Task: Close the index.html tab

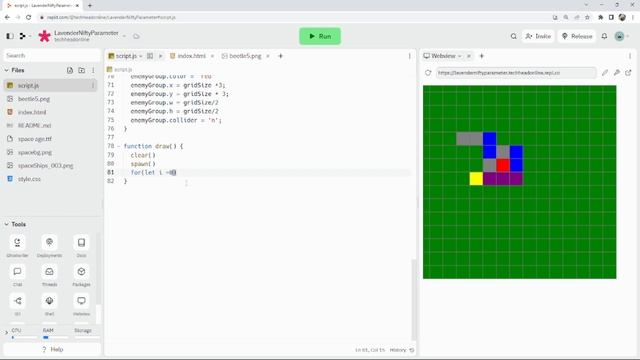Action: 212,56
